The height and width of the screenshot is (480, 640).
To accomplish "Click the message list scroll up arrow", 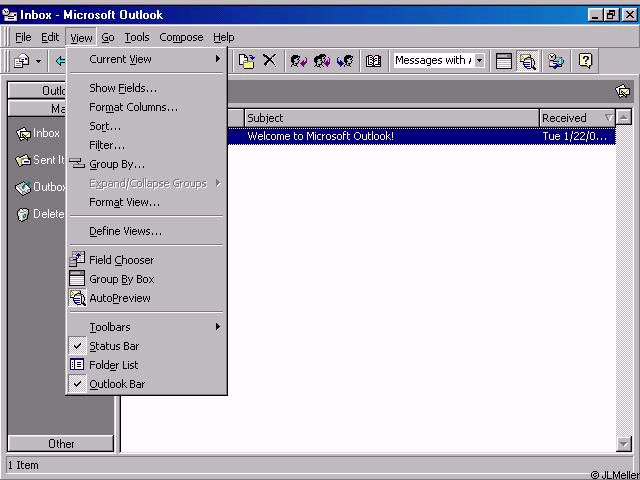I will point(624,118).
